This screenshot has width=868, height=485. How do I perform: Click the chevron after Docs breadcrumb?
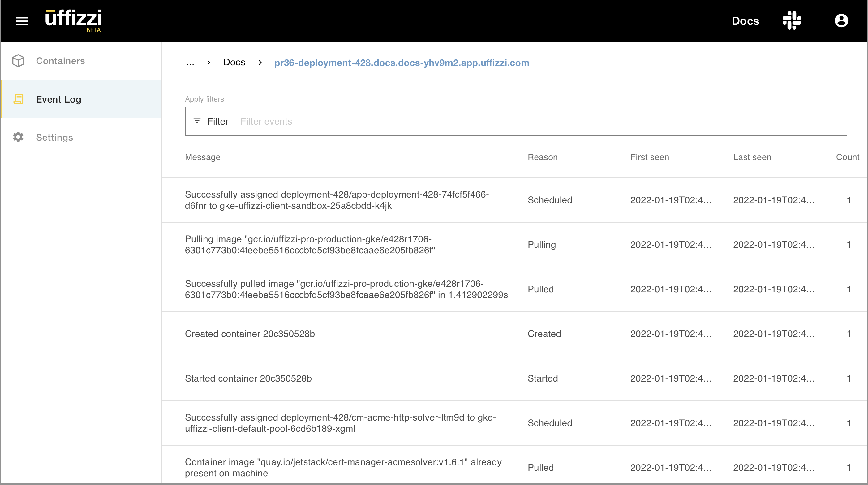tap(260, 63)
